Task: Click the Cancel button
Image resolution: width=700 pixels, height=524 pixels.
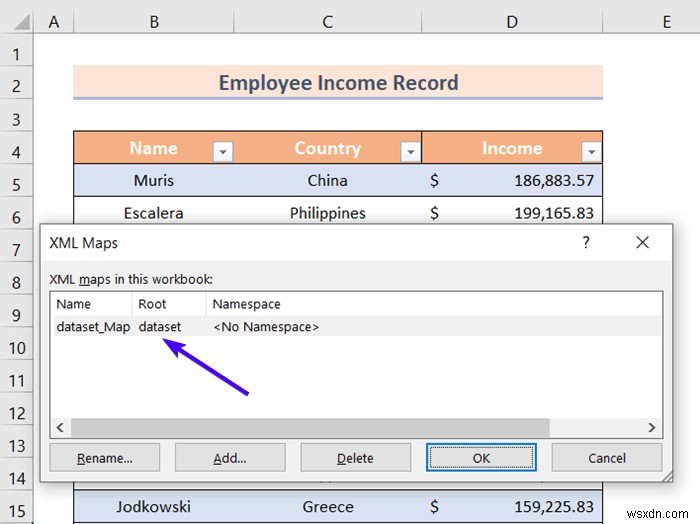Action: click(x=607, y=457)
